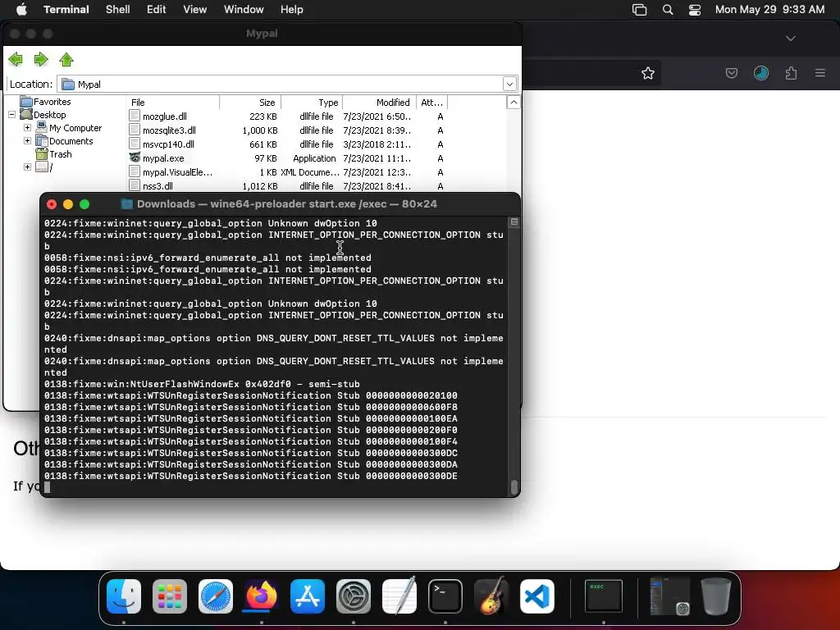Open the Shell menu
This screenshot has width=840, height=630.
118,9
